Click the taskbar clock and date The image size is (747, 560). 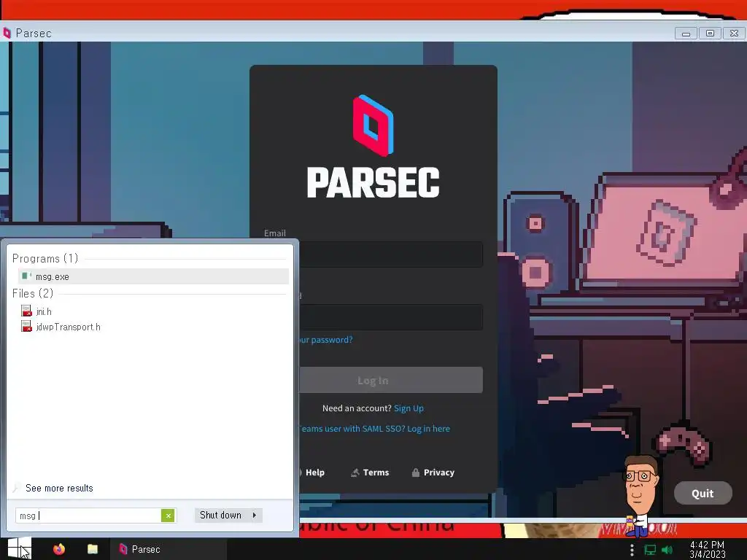(x=708, y=550)
